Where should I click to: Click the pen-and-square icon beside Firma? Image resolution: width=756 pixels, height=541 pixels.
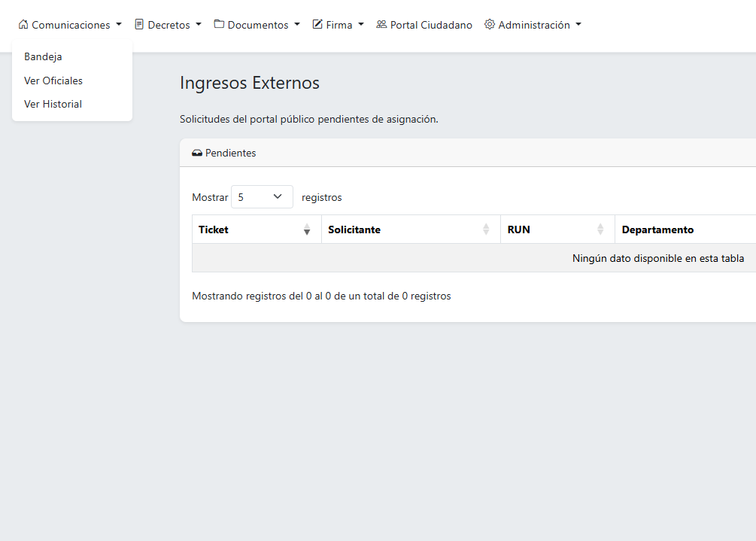(317, 25)
